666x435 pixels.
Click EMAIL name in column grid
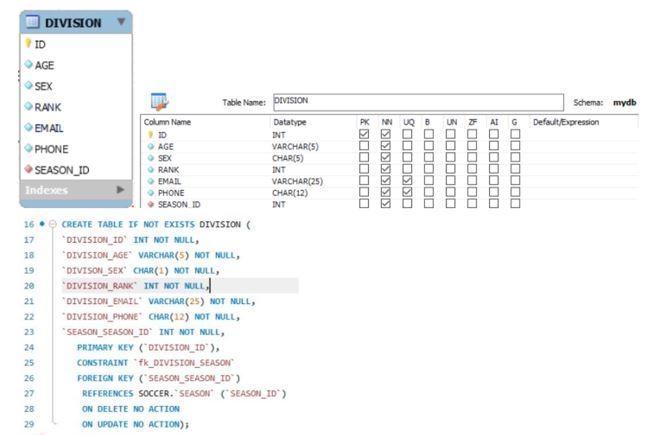click(169, 181)
